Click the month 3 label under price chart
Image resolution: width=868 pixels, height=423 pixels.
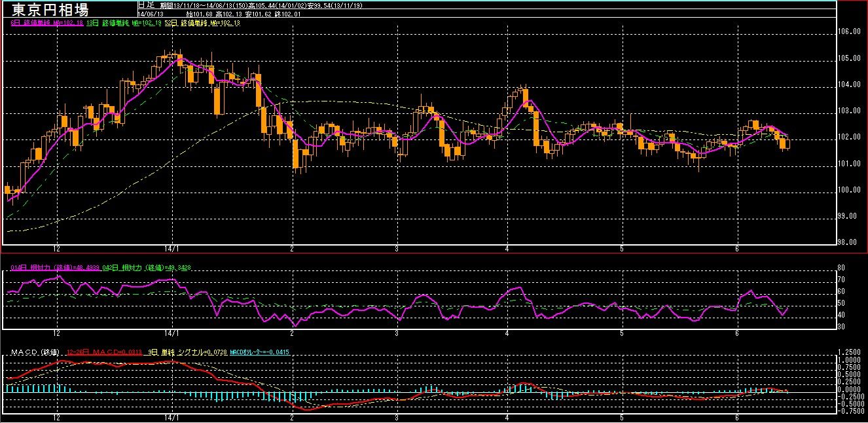coord(397,249)
